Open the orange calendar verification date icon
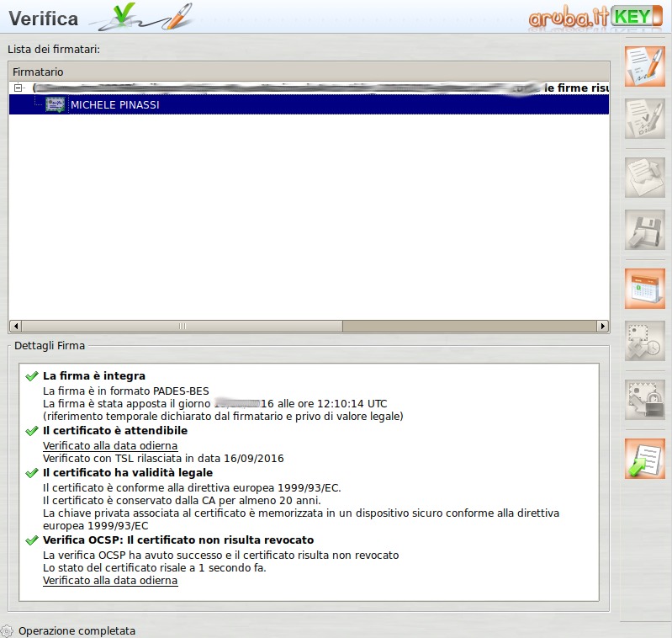This screenshot has height=638, width=672. click(644, 289)
